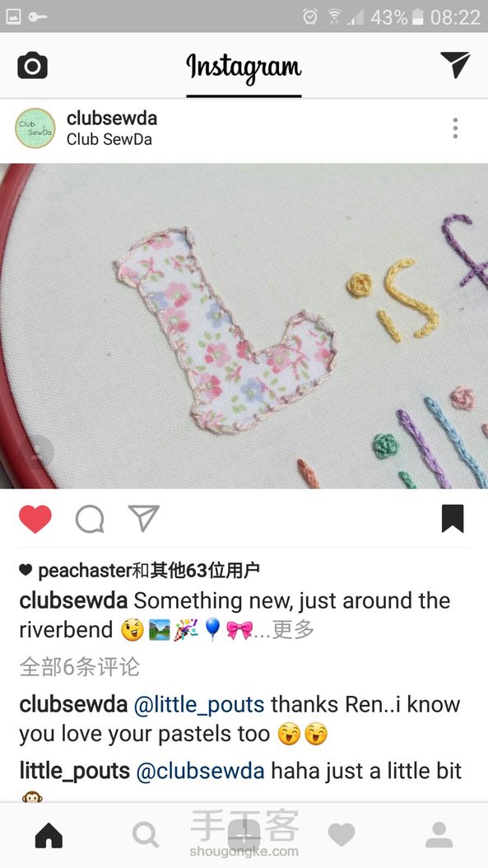View all comments via 全部6条评论
488x868 pixels.
pyautogui.click(x=79, y=667)
